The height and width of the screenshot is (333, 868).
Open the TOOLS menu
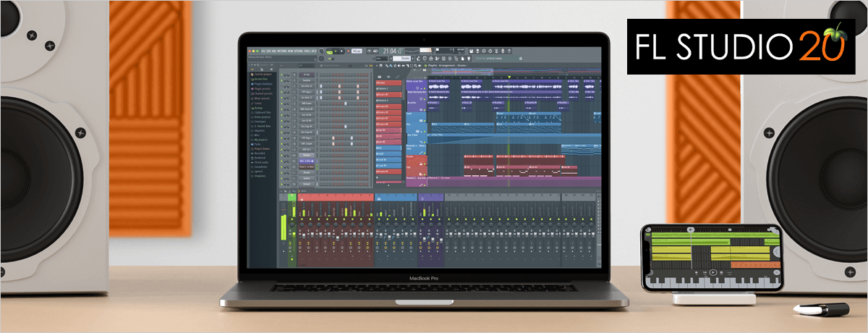307,51
